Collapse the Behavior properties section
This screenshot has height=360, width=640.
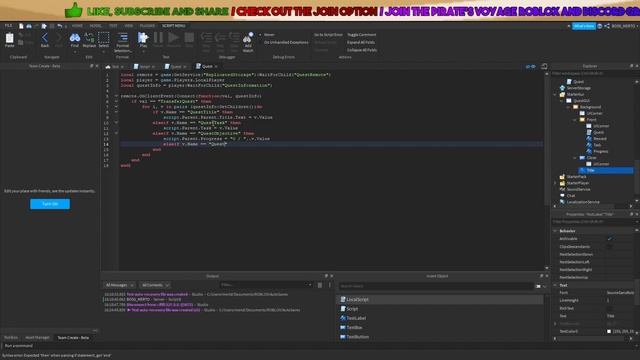tap(555, 231)
